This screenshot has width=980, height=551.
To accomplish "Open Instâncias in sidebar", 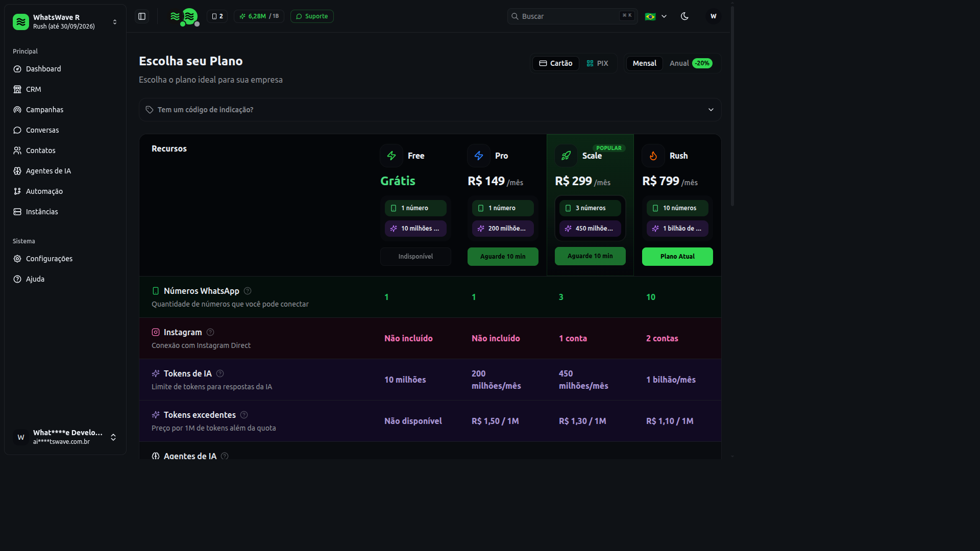I will tap(65, 212).
